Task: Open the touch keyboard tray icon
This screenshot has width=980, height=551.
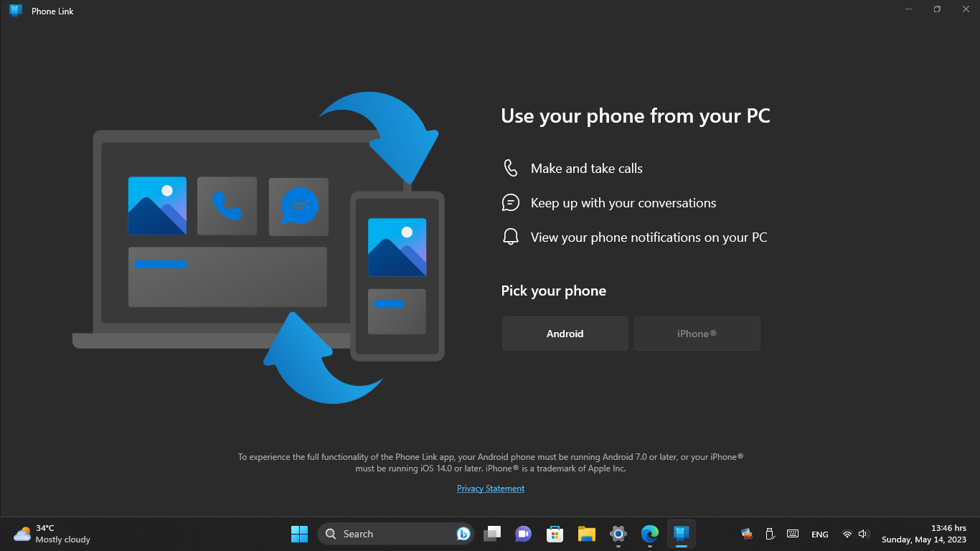Action: tap(793, 534)
